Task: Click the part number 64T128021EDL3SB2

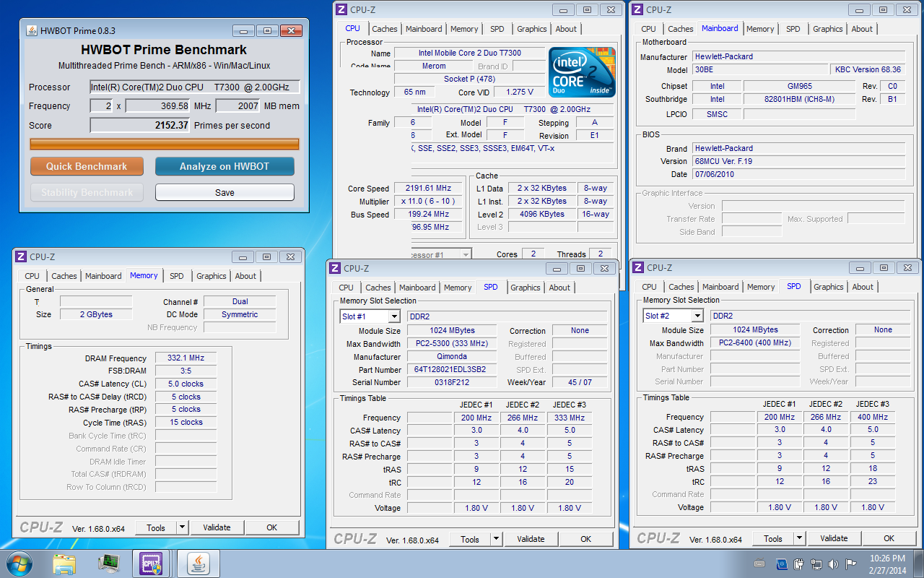Action: pyautogui.click(x=451, y=370)
